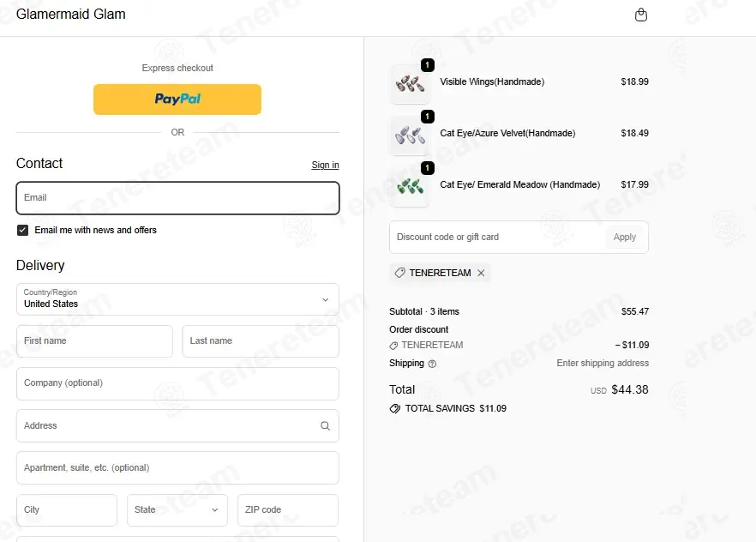Click the shipping help question mark icon
Viewport: 756px width, 542px height.
click(x=433, y=364)
